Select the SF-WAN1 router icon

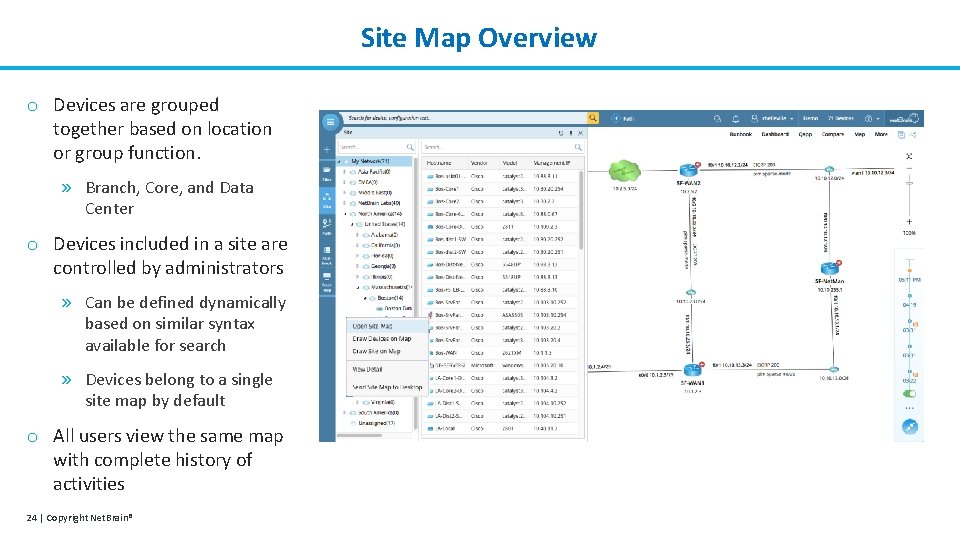click(x=692, y=370)
